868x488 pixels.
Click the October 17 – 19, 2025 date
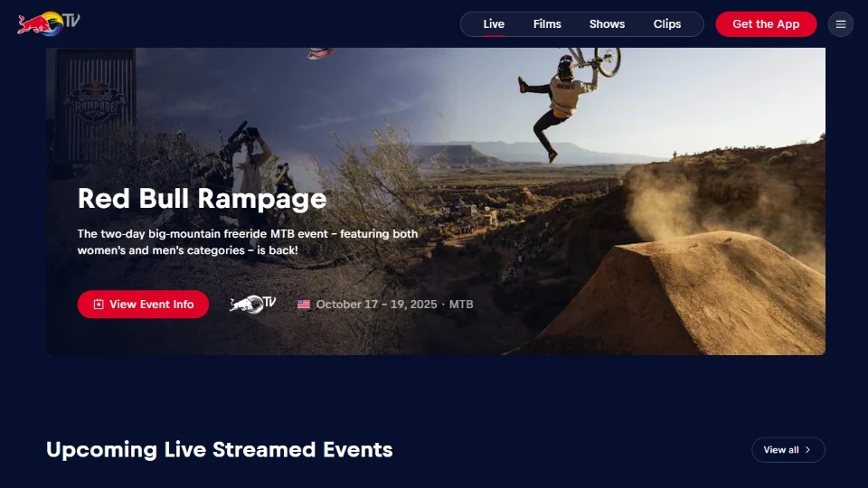pyautogui.click(x=376, y=305)
